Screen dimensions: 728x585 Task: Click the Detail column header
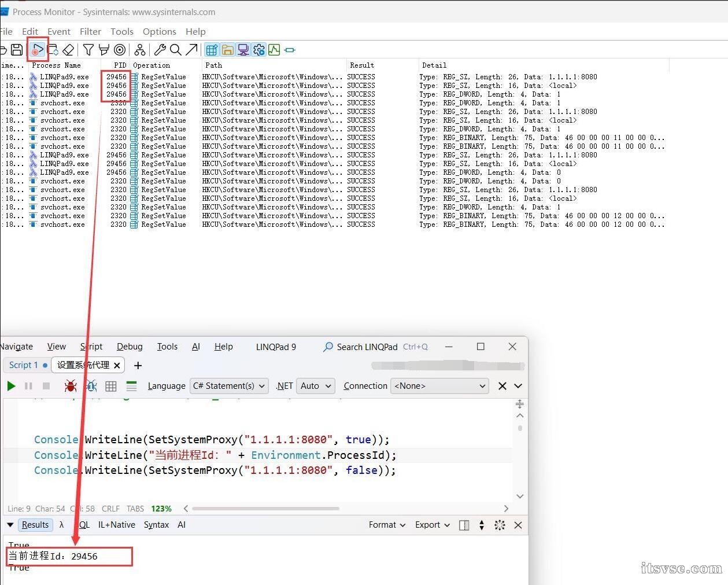[544, 65]
